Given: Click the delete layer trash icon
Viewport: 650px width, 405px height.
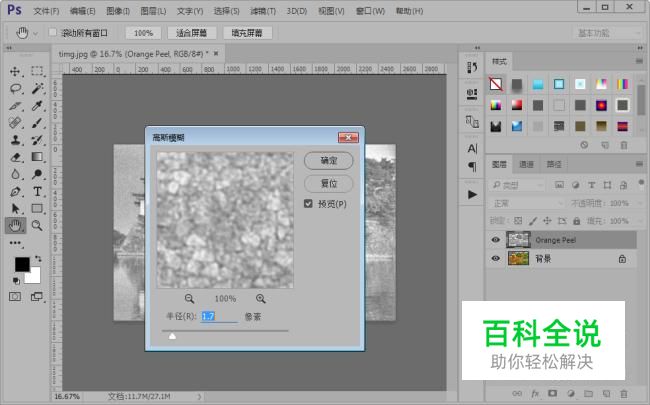Looking at the screenshot, I should click(624, 393).
